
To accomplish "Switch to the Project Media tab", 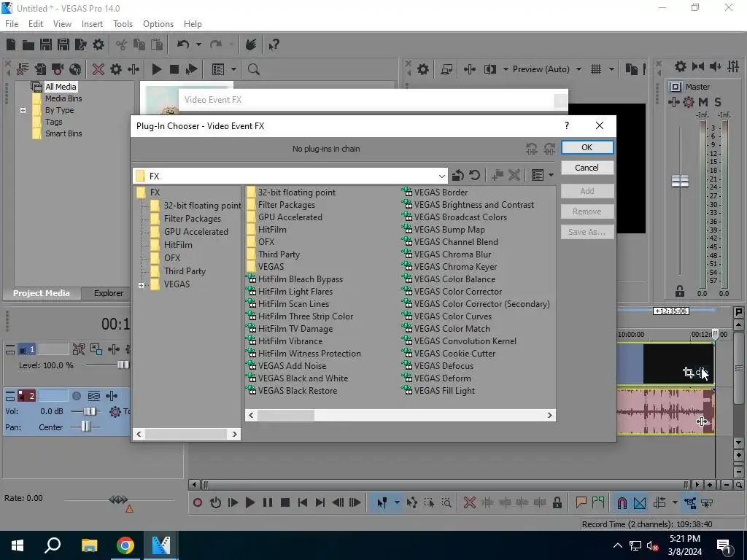I will (42, 293).
